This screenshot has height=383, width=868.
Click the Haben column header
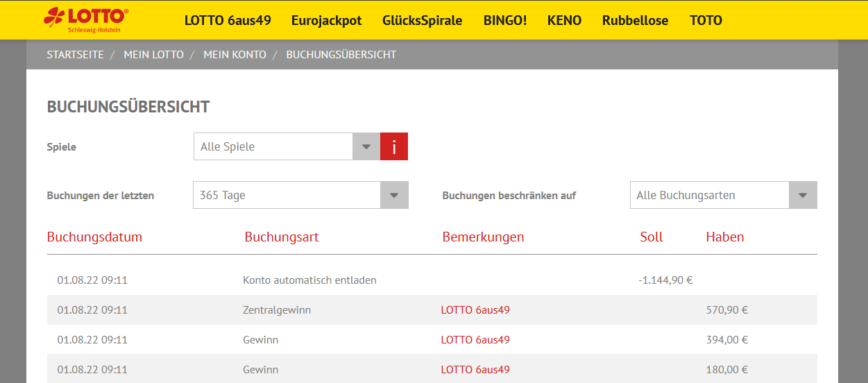725,237
